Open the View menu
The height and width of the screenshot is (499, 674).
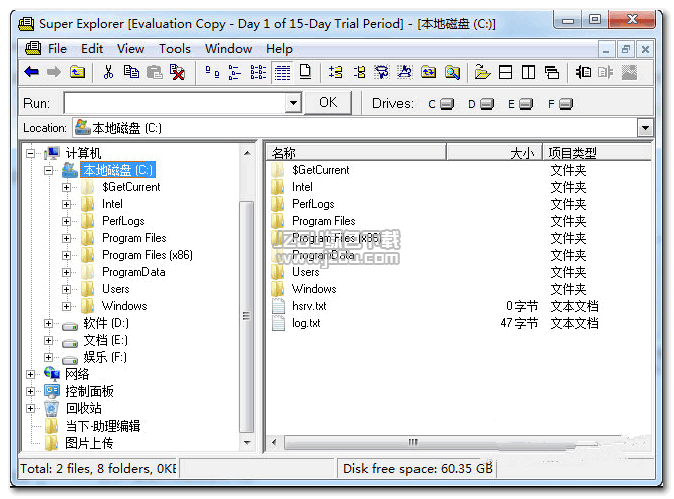[x=130, y=49]
